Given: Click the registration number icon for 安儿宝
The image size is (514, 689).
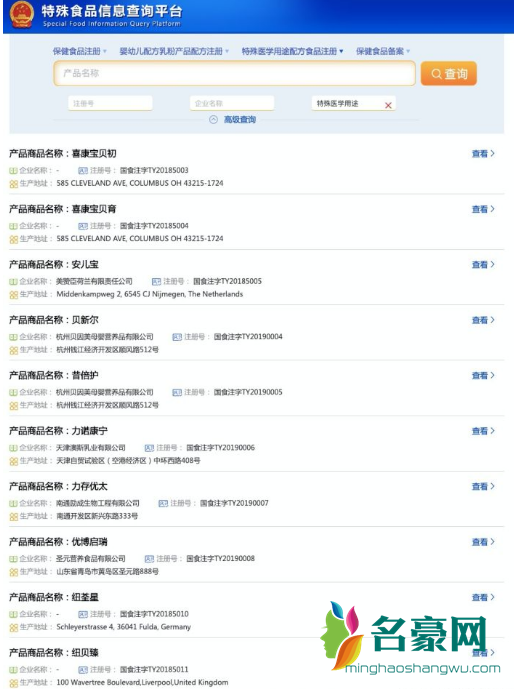Looking at the screenshot, I should pos(156,282).
